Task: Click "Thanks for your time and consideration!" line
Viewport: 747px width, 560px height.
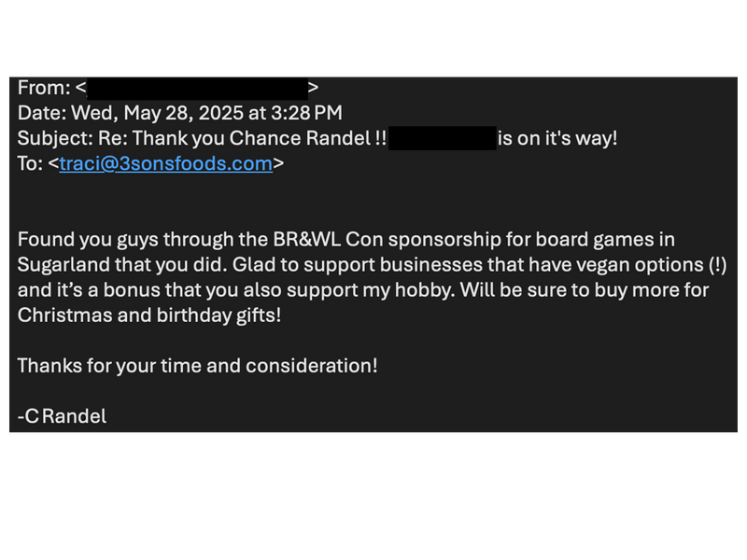Action: [x=198, y=366]
